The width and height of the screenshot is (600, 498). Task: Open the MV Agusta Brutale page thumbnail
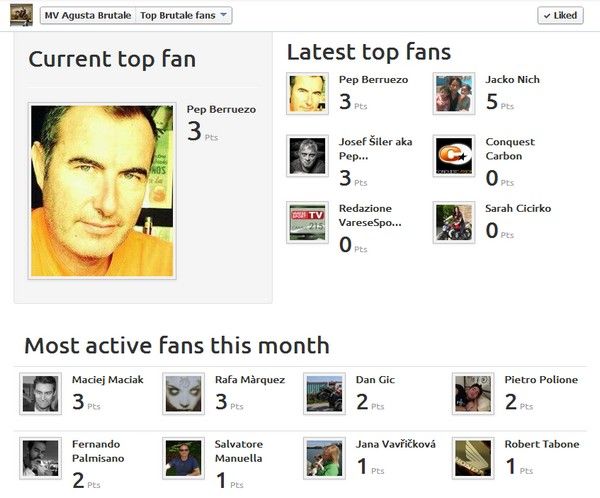21,15
